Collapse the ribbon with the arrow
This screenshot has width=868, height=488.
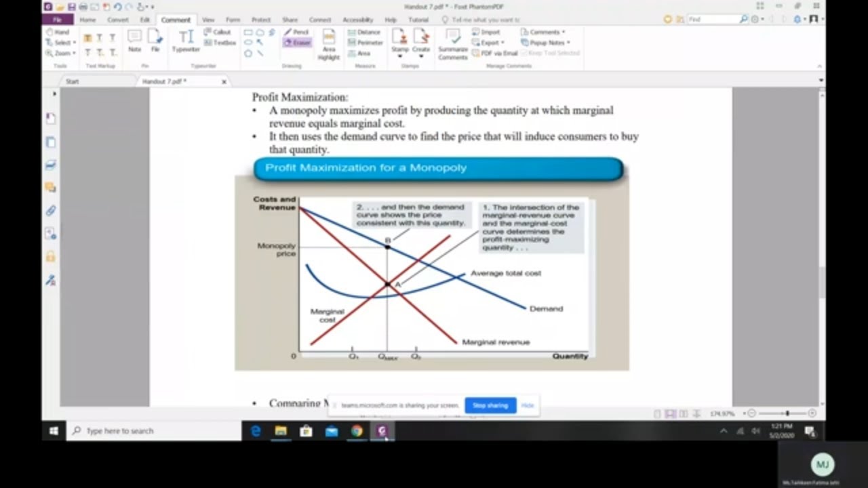pyautogui.click(x=820, y=66)
